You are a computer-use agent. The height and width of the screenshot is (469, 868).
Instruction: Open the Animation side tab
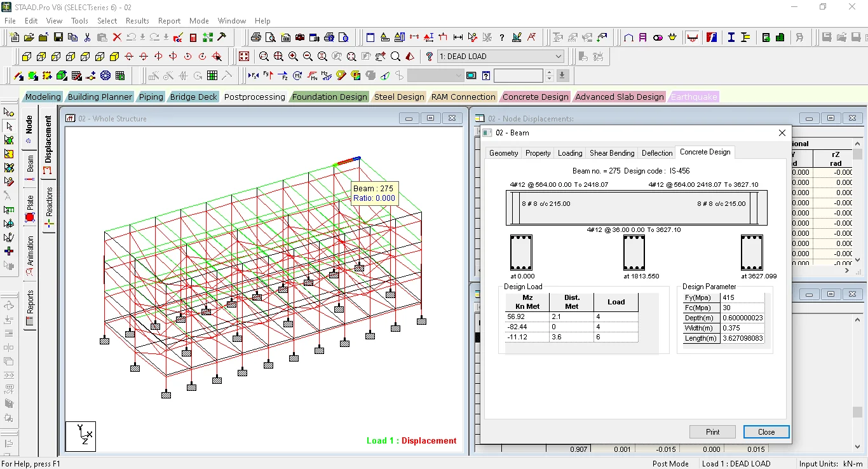click(x=30, y=255)
